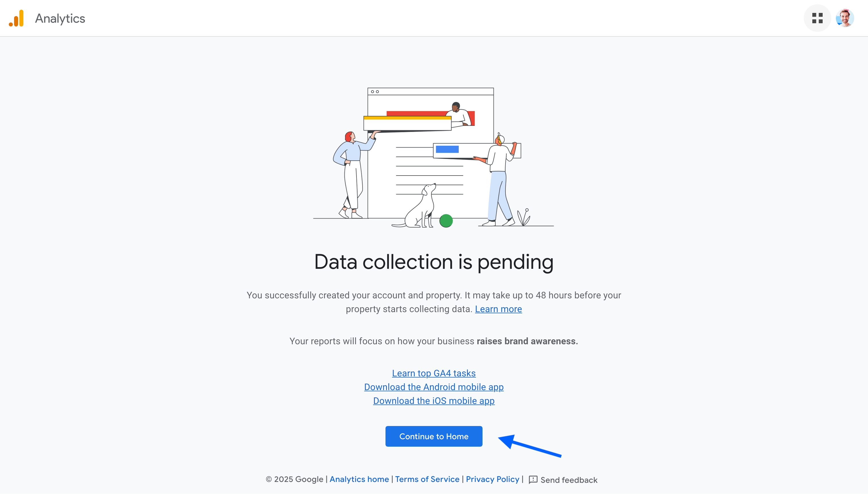Screen dimensions: 868x494
Task: Click the green ball in the illustration
Action: click(x=446, y=221)
